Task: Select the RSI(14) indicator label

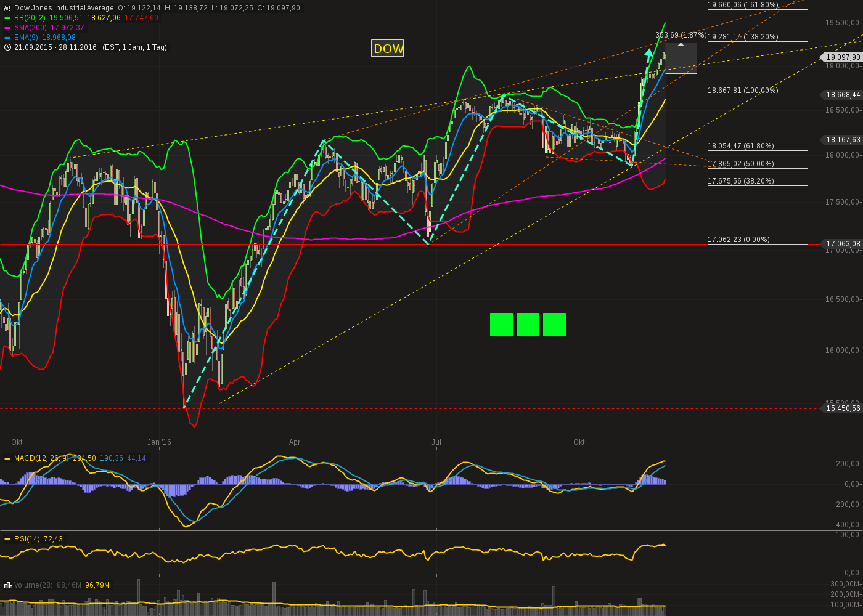Action: 27,539
